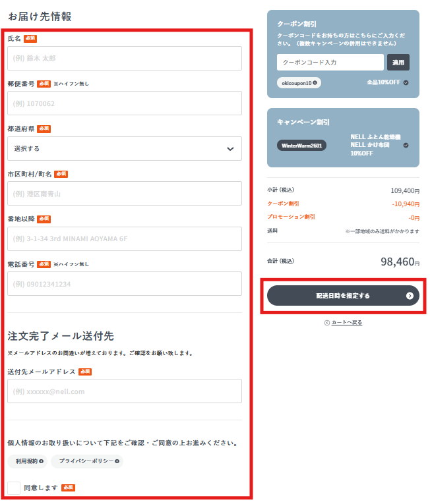Apply coupon with the 適用 button
Screen dimensions: 430x504
click(398, 62)
